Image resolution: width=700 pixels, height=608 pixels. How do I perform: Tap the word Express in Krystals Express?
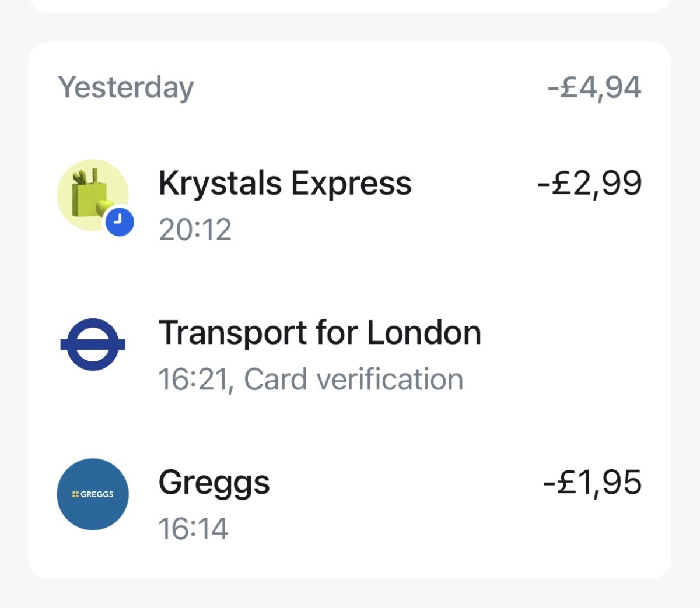351,183
